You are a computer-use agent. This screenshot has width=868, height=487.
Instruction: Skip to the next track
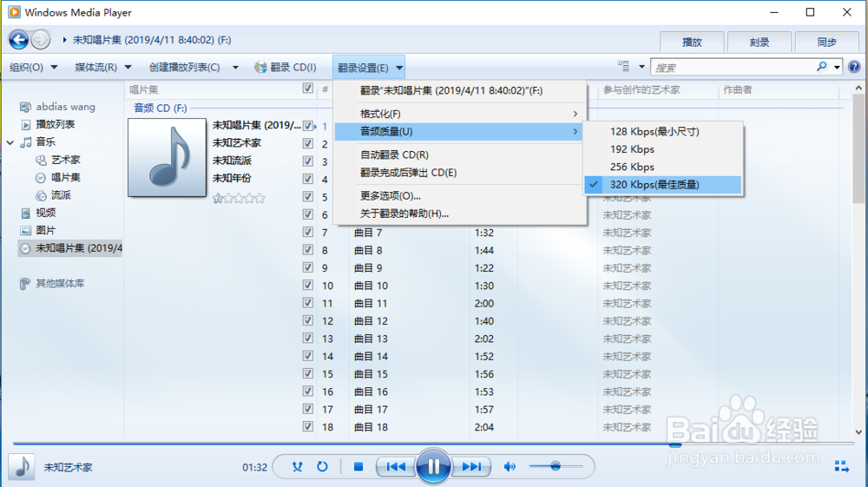(471, 466)
